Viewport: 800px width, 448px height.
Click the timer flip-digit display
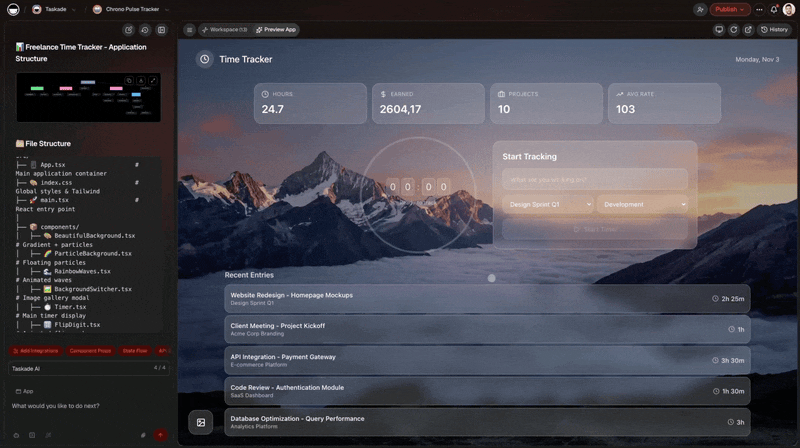[418, 187]
